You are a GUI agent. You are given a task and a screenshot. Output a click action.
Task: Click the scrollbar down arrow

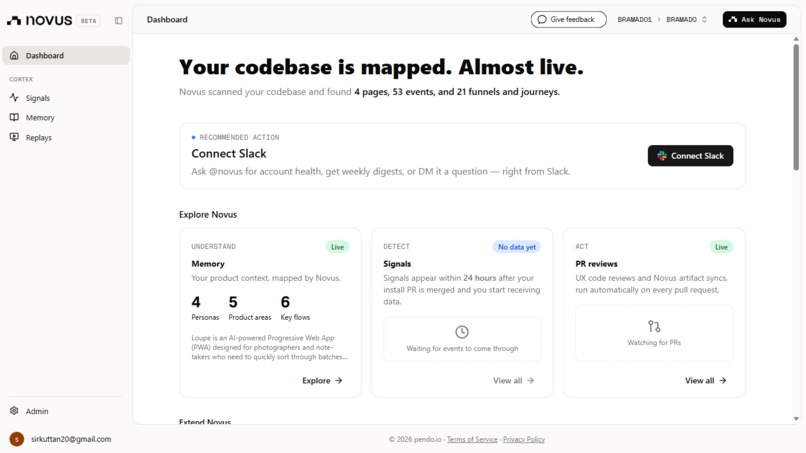click(796, 419)
